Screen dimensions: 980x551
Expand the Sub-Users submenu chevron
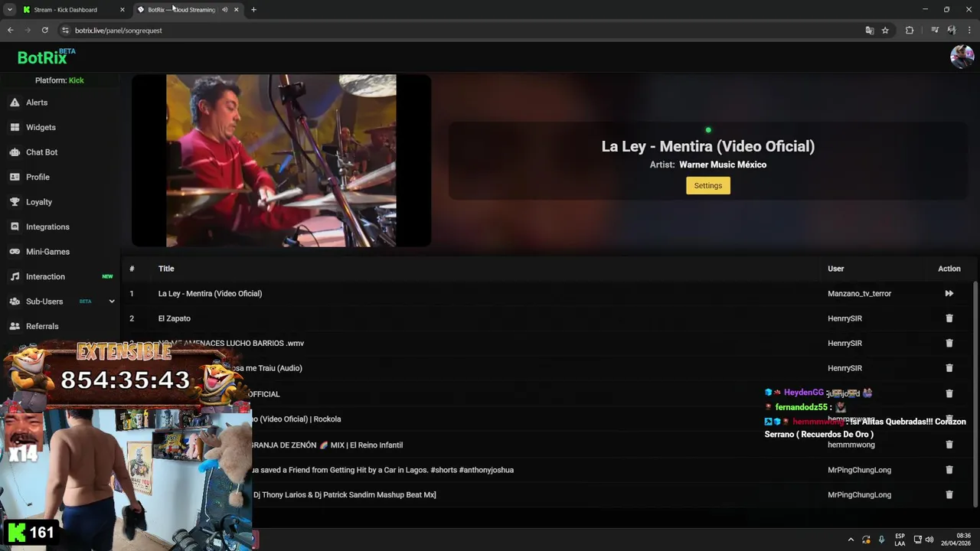coord(112,302)
